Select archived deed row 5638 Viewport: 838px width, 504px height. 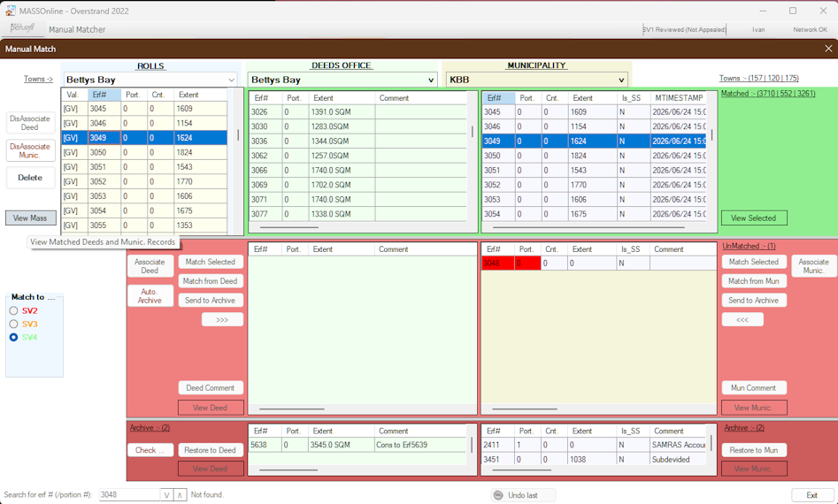358,445
